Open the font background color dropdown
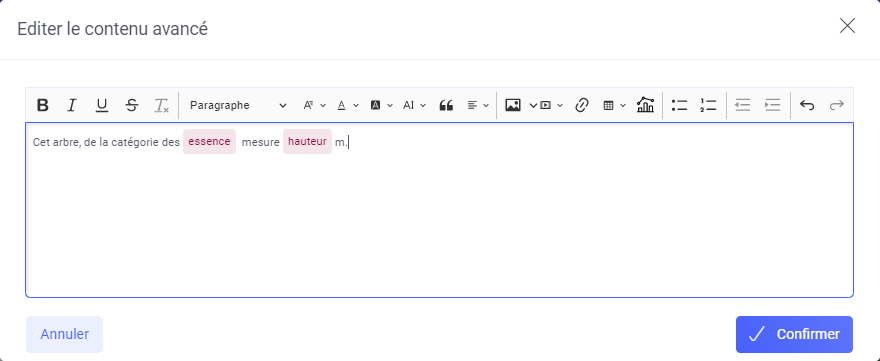The height and width of the screenshot is (361, 880). click(x=381, y=105)
